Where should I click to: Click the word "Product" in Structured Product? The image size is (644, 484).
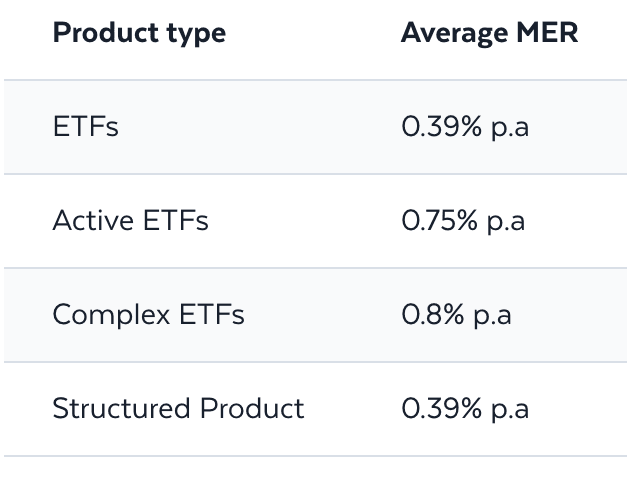coord(252,408)
